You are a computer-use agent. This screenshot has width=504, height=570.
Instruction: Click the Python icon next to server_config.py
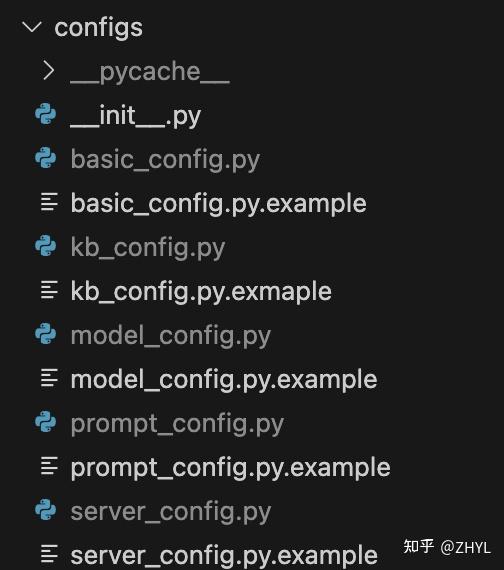(x=46, y=510)
